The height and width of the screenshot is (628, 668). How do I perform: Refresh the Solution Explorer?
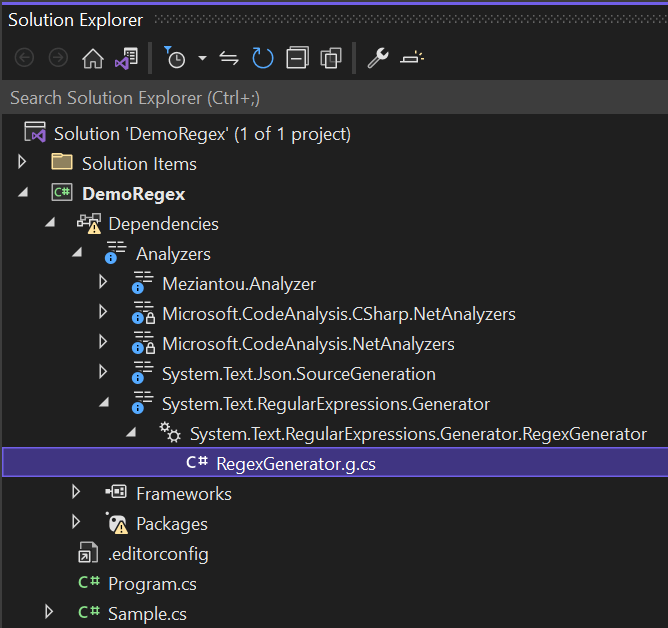pos(262,59)
